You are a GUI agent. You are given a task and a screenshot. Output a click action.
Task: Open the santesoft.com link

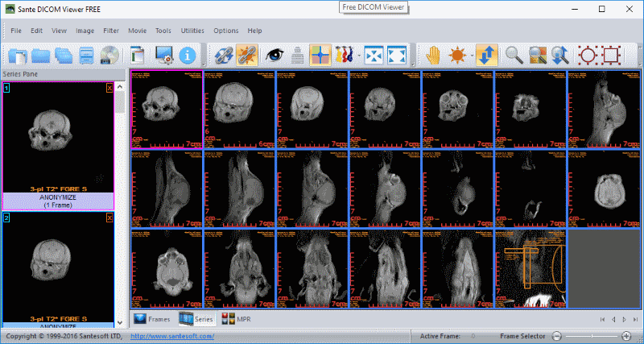click(172, 336)
